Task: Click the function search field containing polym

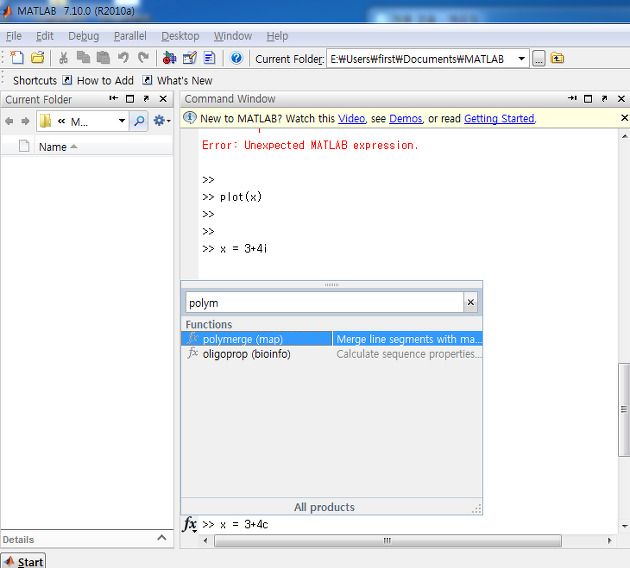Action: (x=324, y=302)
